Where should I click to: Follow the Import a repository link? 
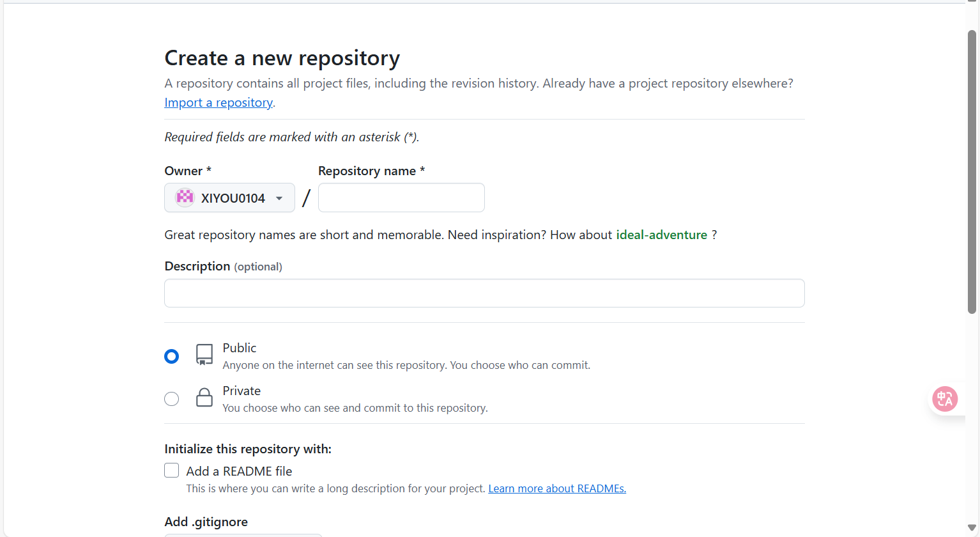pyautogui.click(x=218, y=102)
